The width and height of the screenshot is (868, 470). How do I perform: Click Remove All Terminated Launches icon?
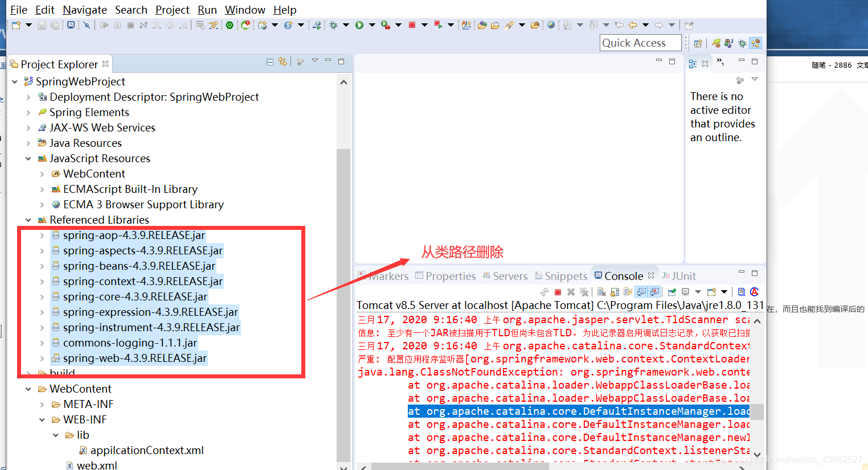(584, 292)
